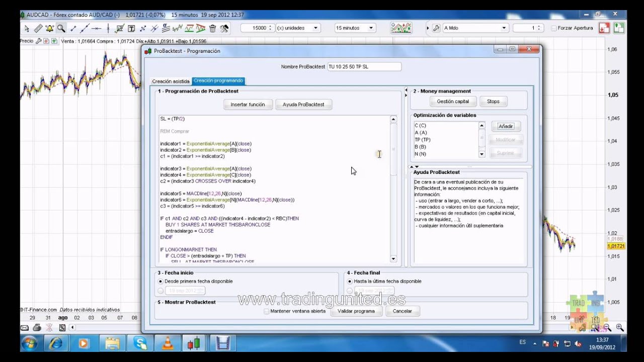Click the Nombre ProBacktest name field
This screenshot has height=362, width=644.
pos(364,66)
